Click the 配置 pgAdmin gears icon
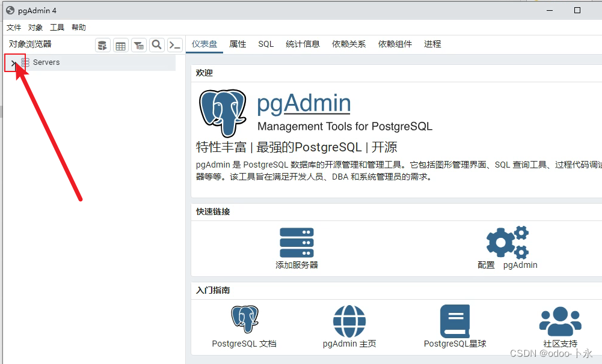This screenshot has width=602, height=364. [508, 242]
